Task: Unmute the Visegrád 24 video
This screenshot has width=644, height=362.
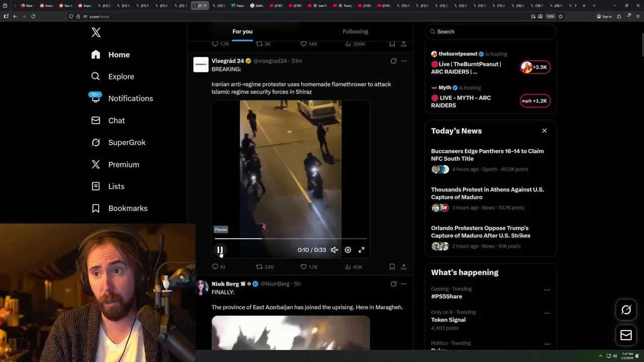Action: click(334, 250)
